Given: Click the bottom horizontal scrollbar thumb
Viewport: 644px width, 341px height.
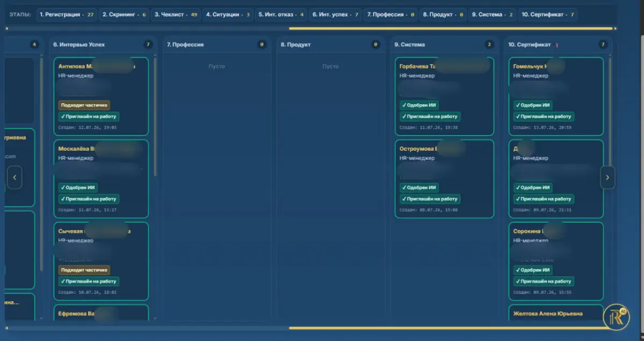Looking at the screenshot, I should [451, 328].
